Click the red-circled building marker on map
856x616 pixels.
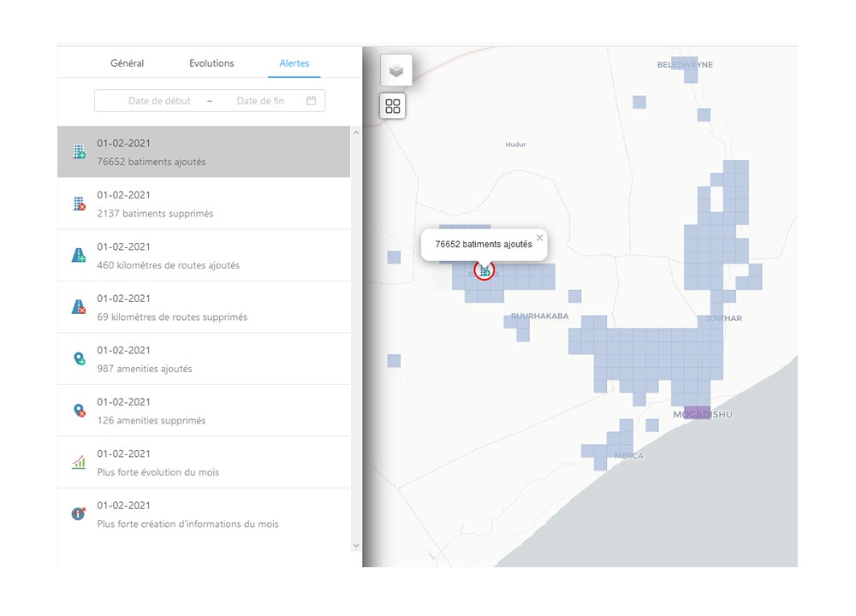[484, 270]
